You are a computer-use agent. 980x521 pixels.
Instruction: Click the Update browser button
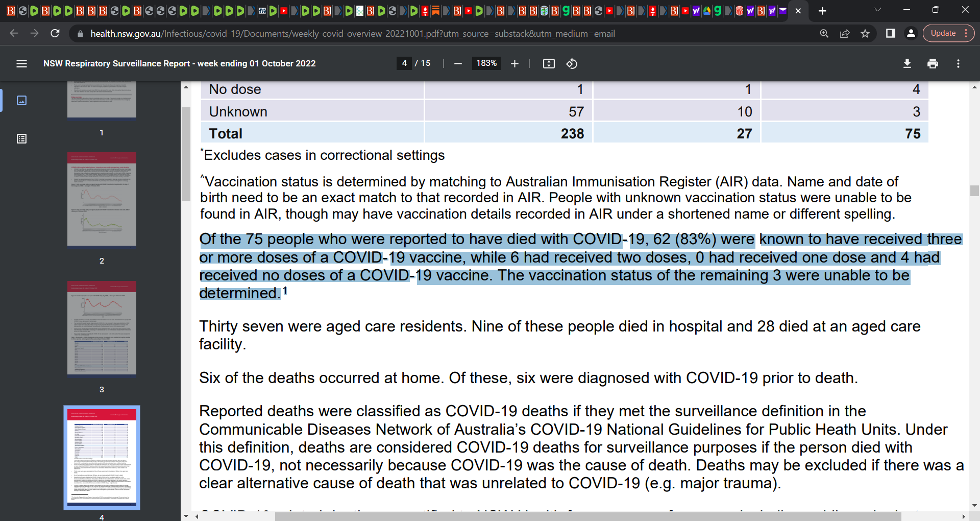(x=948, y=33)
